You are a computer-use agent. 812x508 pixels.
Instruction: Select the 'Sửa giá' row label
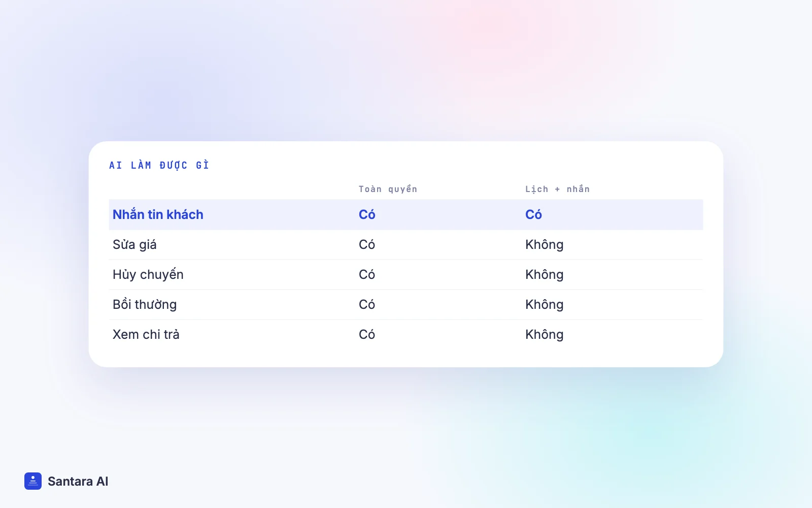point(134,244)
